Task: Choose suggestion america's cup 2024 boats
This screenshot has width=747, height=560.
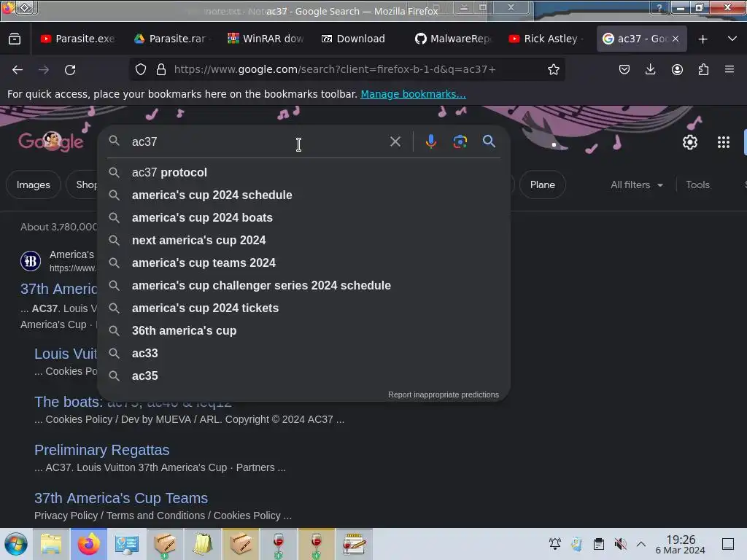Action: click(304, 217)
